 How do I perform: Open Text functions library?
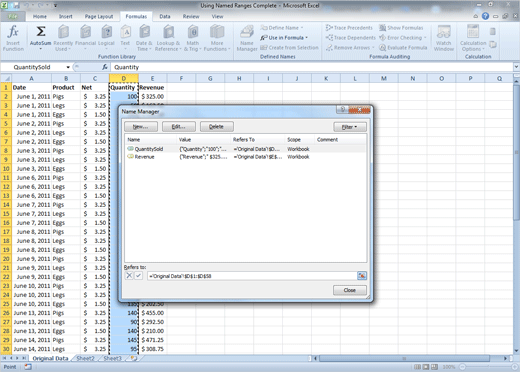tap(125, 38)
